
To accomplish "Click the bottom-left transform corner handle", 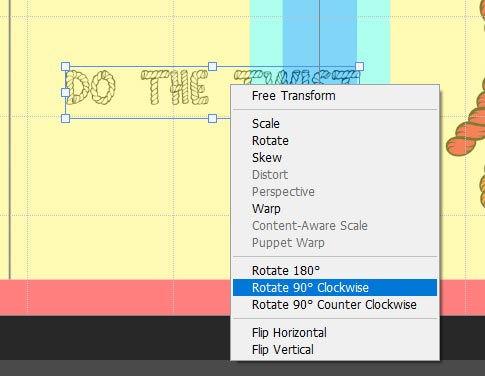I will 66,118.
